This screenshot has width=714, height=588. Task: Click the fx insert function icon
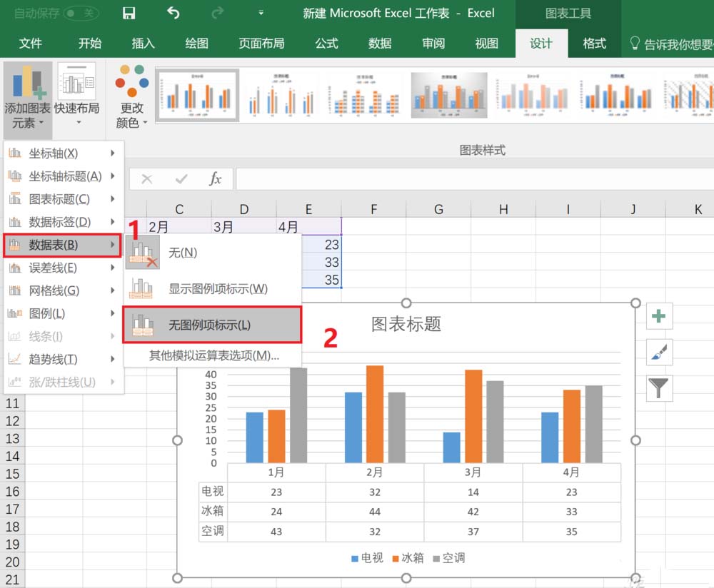click(x=215, y=179)
